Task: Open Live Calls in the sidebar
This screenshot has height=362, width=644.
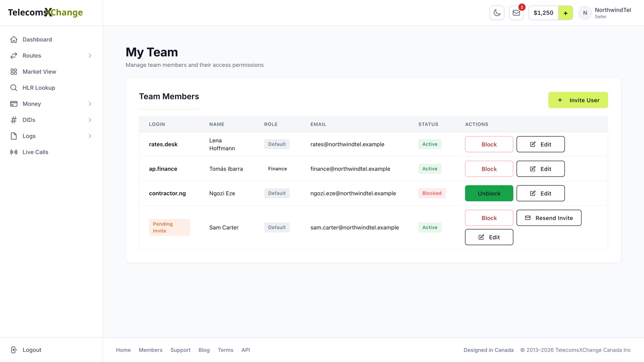Action: 51,152
